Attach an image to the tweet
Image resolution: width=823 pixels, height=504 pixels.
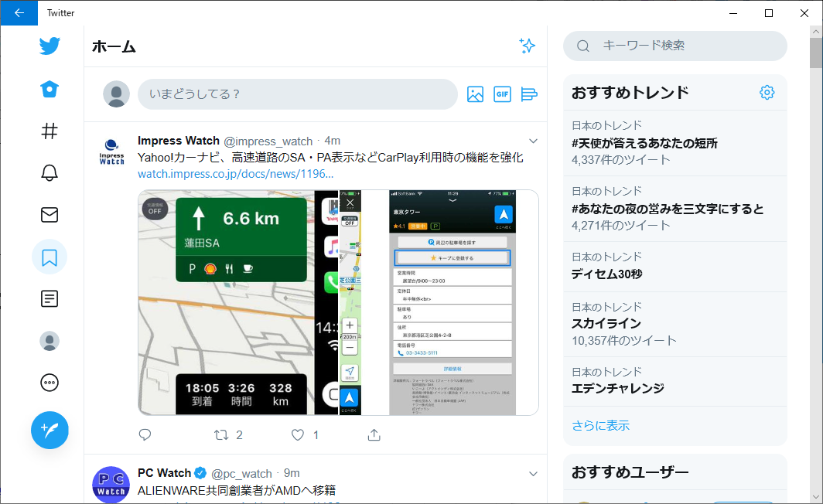[x=475, y=94]
